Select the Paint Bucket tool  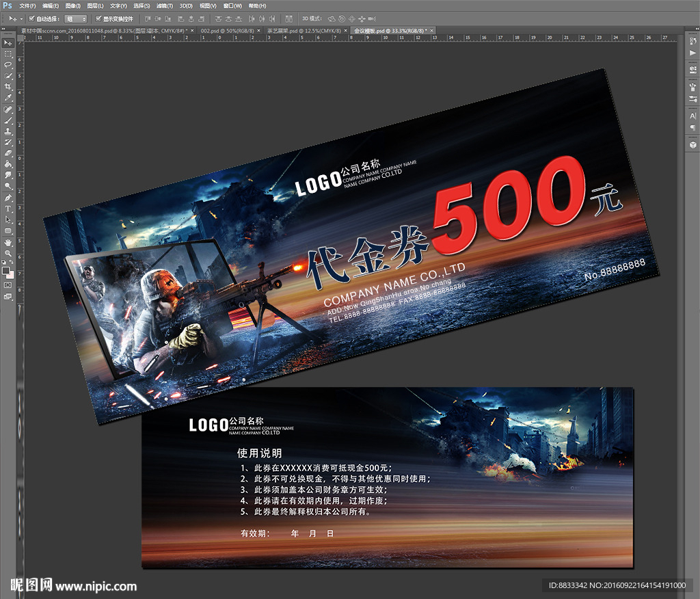(8, 164)
